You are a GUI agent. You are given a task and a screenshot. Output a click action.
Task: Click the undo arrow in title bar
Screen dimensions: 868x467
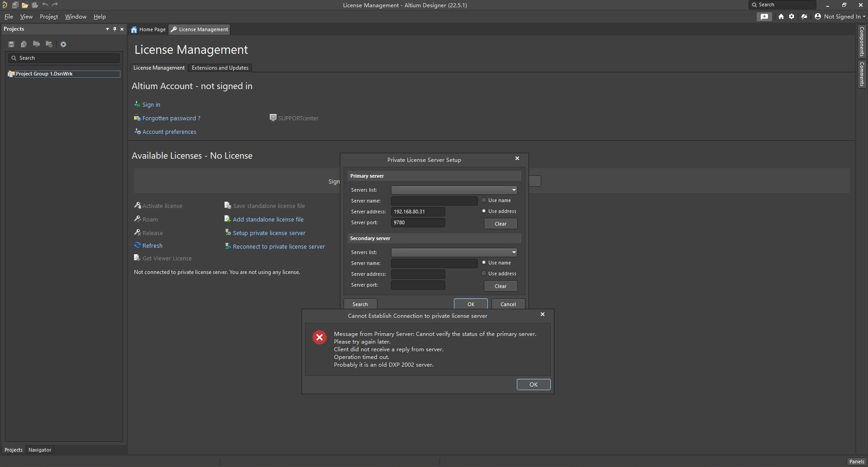(x=45, y=5)
